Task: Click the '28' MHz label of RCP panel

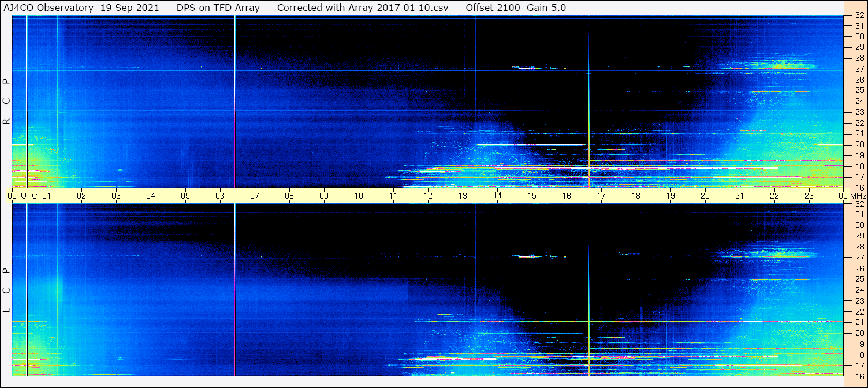Action: click(859, 58)
